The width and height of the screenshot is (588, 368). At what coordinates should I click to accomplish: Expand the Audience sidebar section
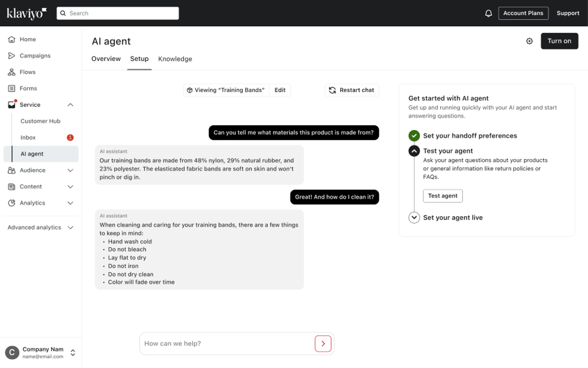tap(71, 170)
